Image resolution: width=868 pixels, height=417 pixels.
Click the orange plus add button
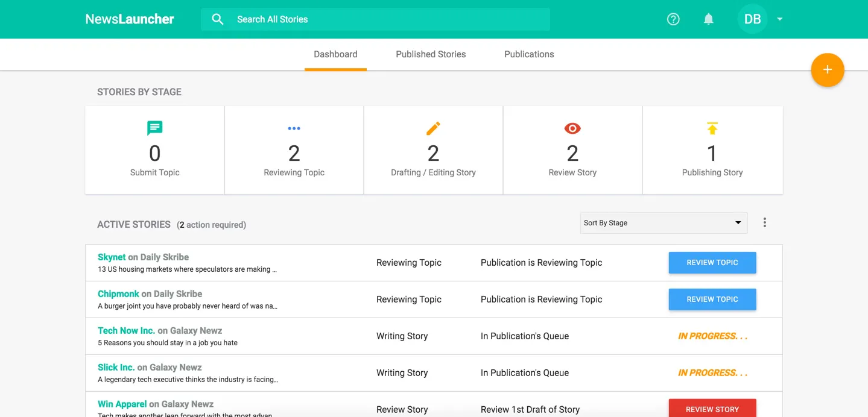pyautogui.click(x=828, y=70)
